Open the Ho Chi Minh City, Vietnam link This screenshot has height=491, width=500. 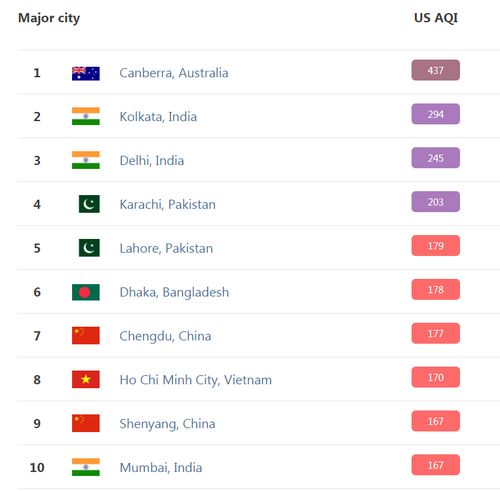pyautogui.click(x=196, y=380)
